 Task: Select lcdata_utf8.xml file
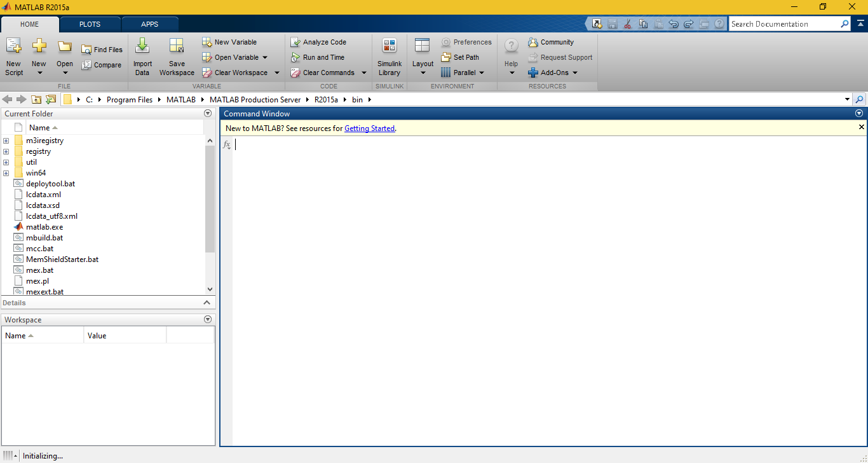pos(51,216)
